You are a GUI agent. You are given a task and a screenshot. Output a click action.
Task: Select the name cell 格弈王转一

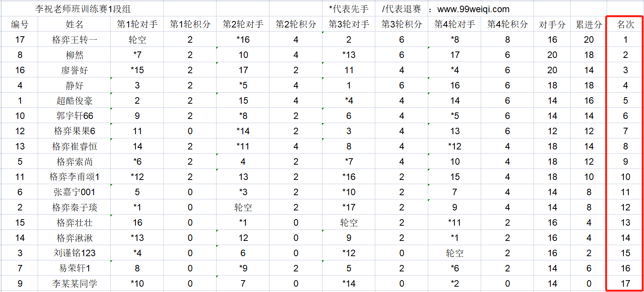[75, 40]
